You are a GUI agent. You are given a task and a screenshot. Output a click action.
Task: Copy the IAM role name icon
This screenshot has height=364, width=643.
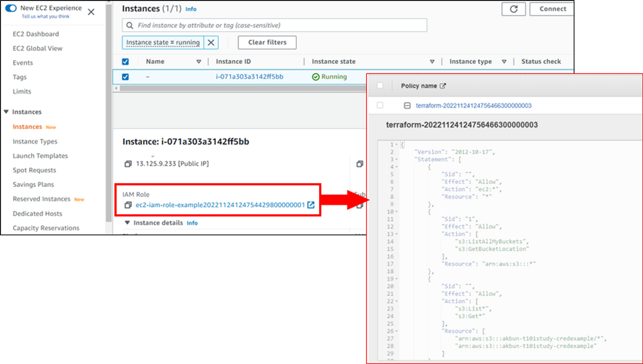128,205
